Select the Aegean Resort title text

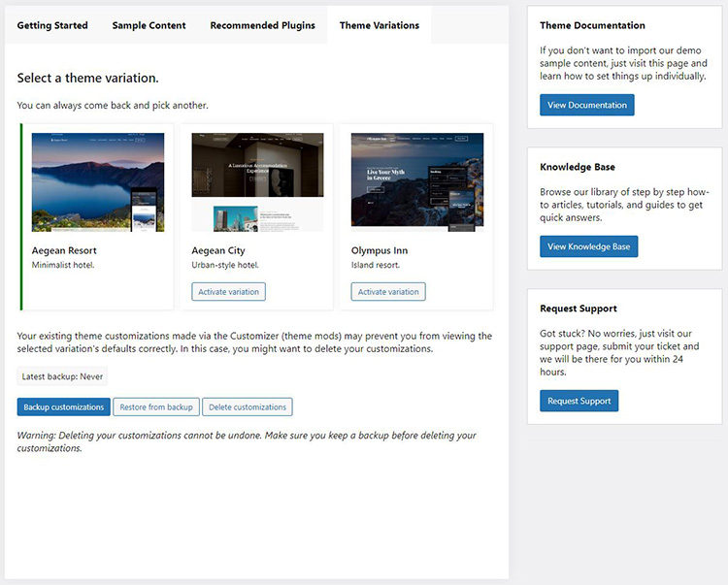[64, 250]
